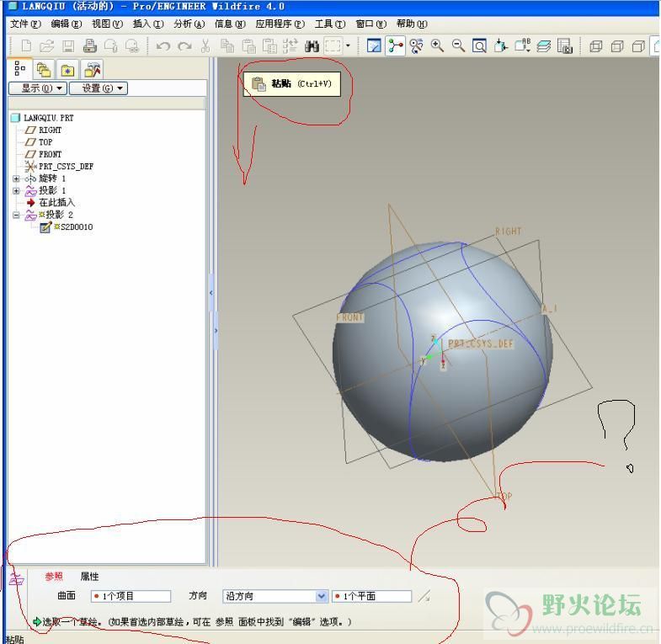Open the 窗口 menu
Screen dimensions: 661x644
click(371, 24)
